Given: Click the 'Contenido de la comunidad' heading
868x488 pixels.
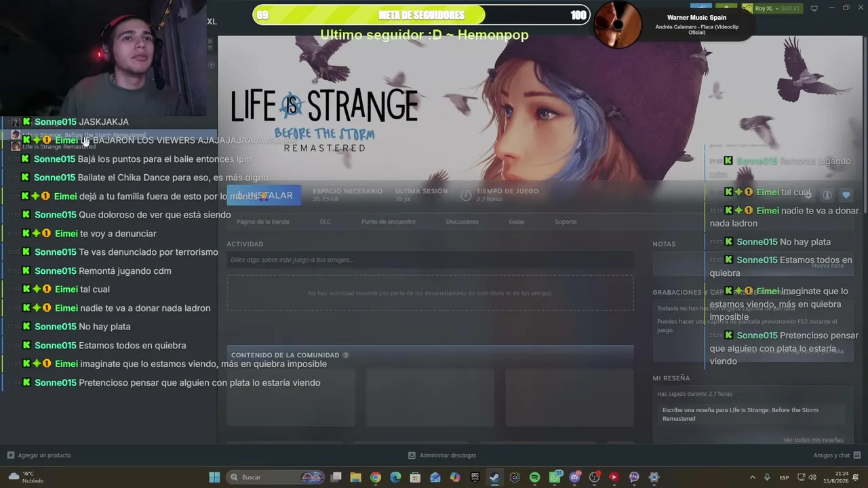Looking at the screenshot, I should point(285,355).
